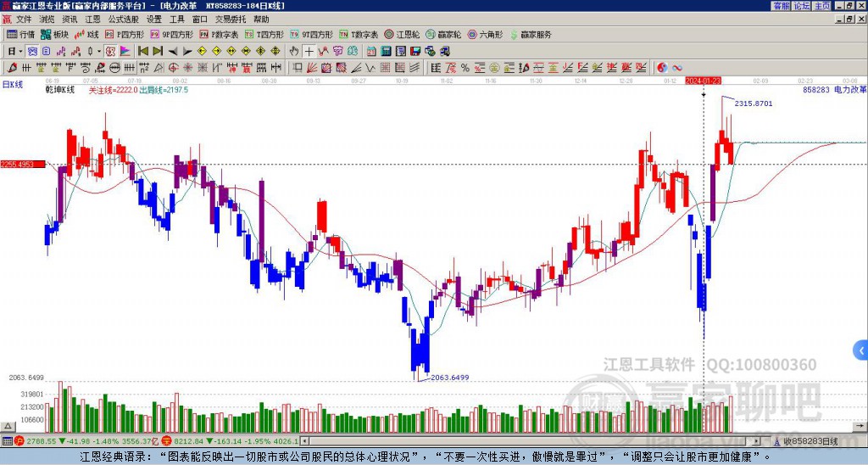The height and width of the screenshot is (465, 868).
Task: Open the P数字表 tool
Action: [x=220, y=34]
